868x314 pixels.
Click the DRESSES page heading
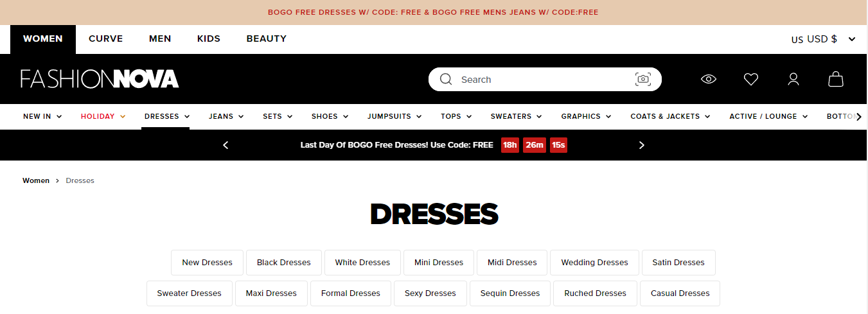point(434,214)
